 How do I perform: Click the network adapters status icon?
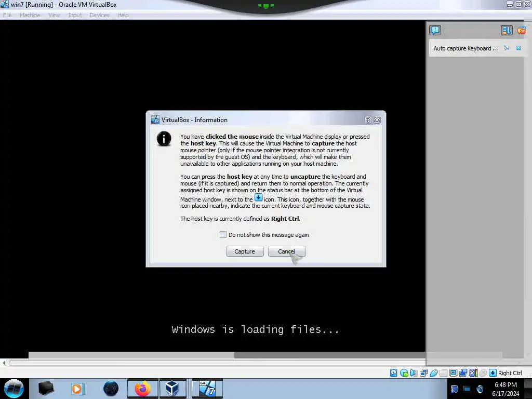[423, 373]
